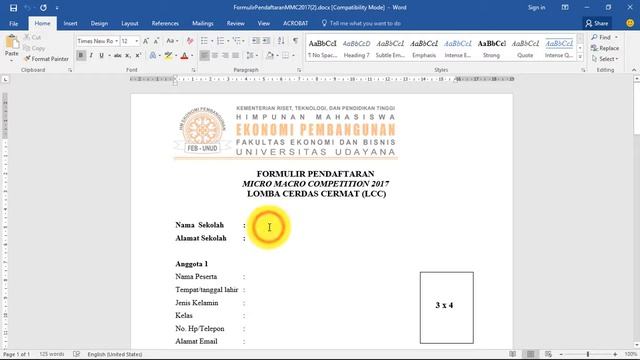Save the document with the floppy icon
Screen dimensions: 640x360
[x=13, y=8]
